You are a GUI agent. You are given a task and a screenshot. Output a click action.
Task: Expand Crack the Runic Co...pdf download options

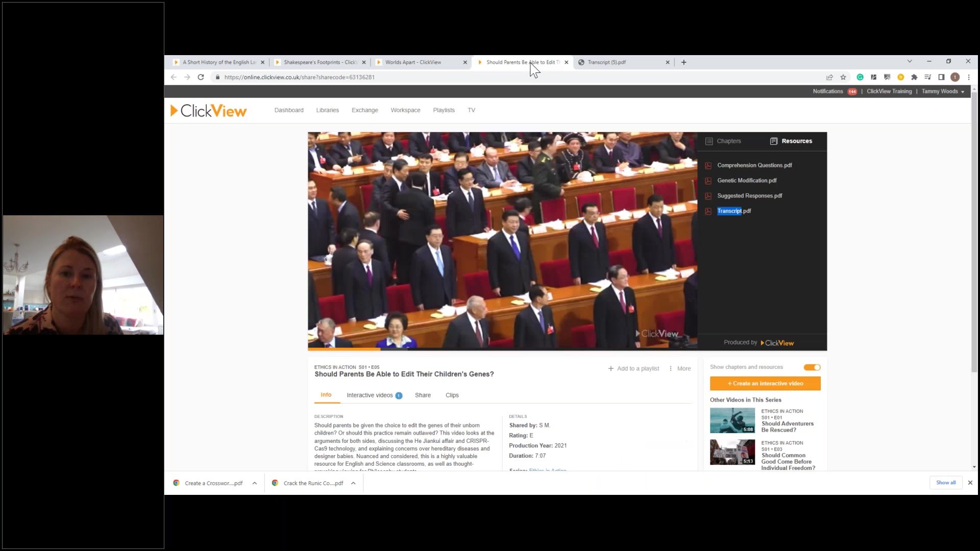click(353, 483)
